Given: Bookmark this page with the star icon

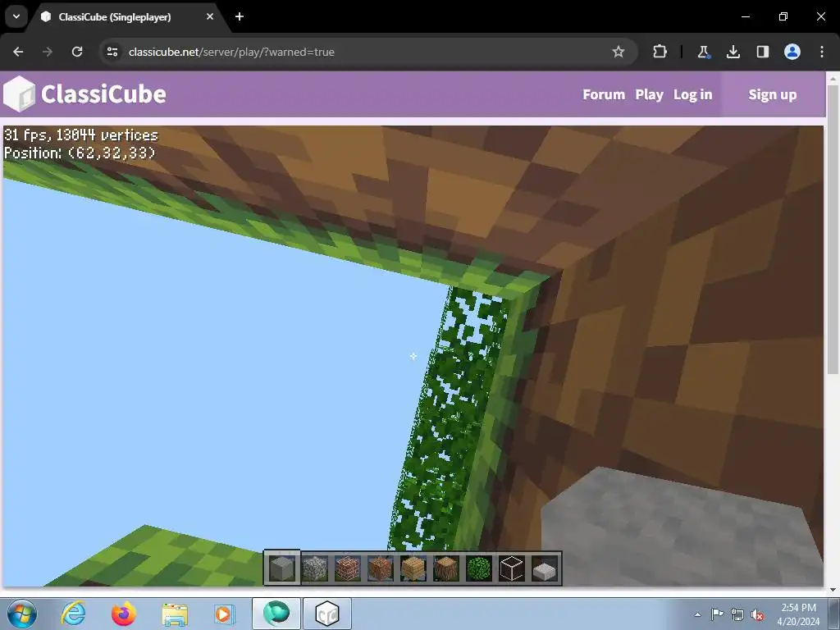Looking at the screenshot, I should 619,52.
